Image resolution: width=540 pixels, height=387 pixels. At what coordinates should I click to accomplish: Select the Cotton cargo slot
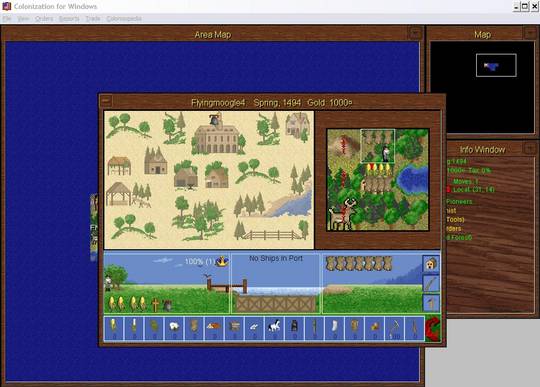coord(174,328)
